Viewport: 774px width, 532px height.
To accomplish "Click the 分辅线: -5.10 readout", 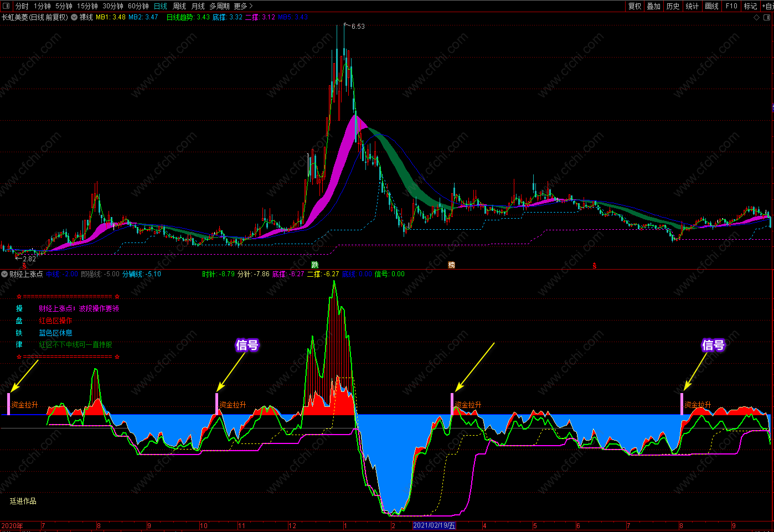I will point(142,274).
